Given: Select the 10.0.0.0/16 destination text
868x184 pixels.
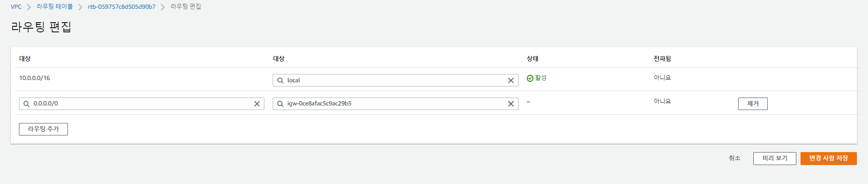Looking at the screenshot, I should [x=35, y=78].
